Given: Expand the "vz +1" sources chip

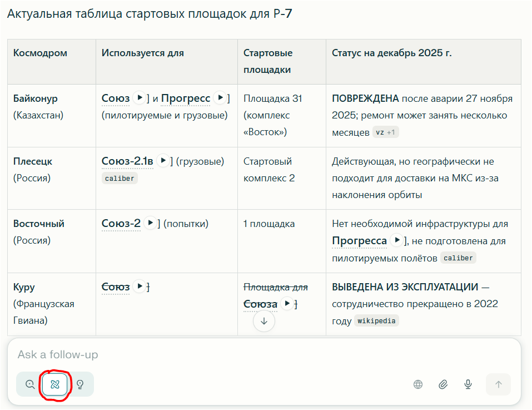Looking at the screenshot, I should [x=386, y=132].
